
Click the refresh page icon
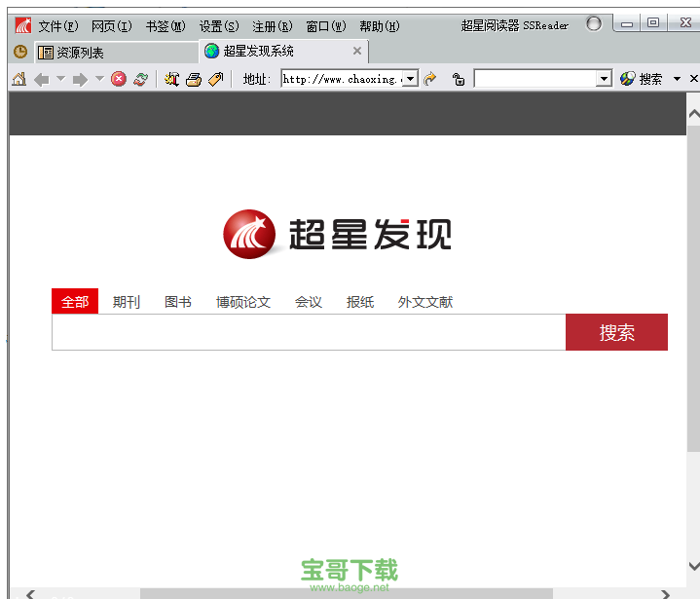(141, 79)
